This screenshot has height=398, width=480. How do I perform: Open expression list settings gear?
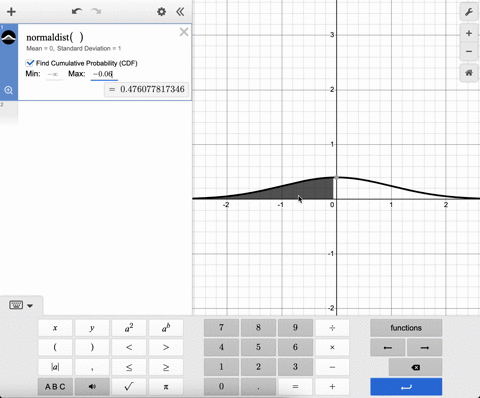tap(161, 12)
